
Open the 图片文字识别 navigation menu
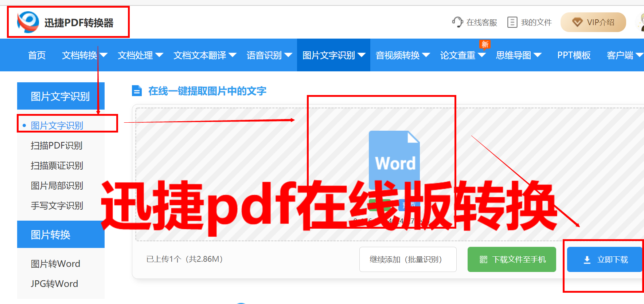coord(329,55)
